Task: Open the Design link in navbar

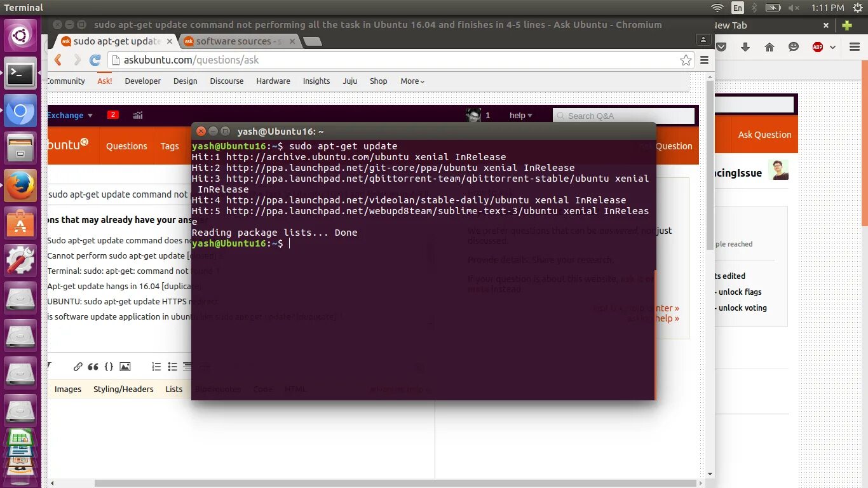Action: 185,81
